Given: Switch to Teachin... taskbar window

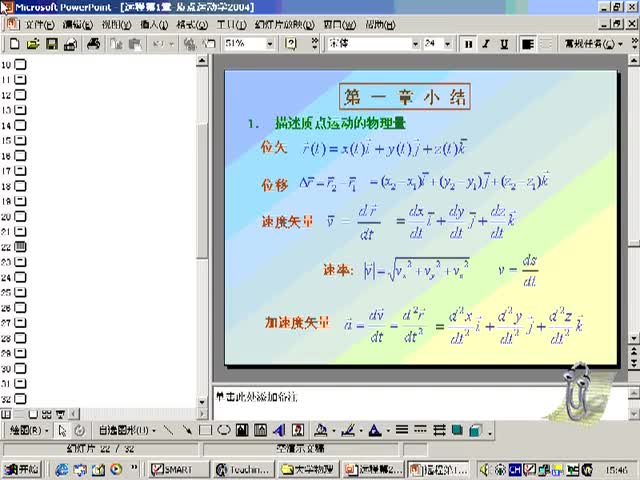Looking at the screenshot, I should coord(244,469).
